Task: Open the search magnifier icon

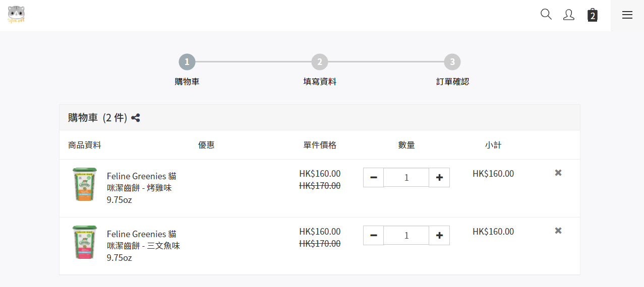Action: [x=546, y=14]
